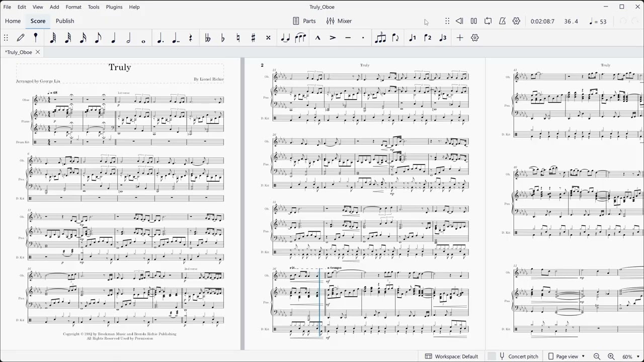Screen dimensions: 644x362
Task: Open the Plugins menu
Action: [114, 7]
